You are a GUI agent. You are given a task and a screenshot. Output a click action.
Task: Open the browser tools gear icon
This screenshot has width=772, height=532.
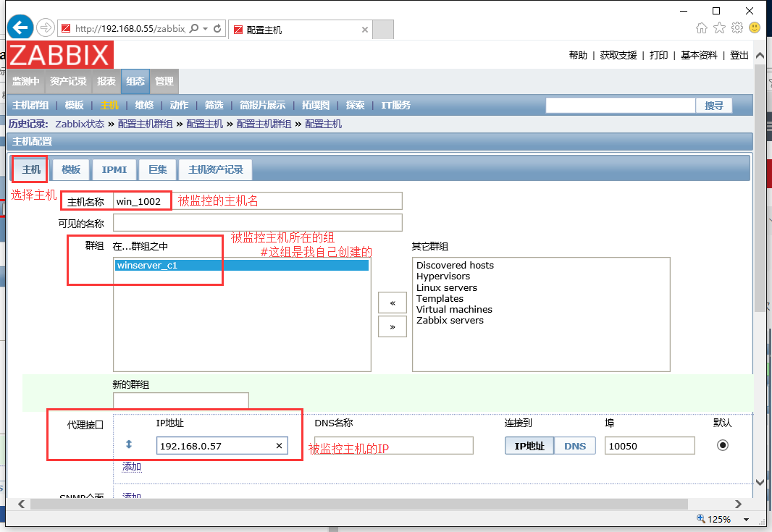point(737,28)
